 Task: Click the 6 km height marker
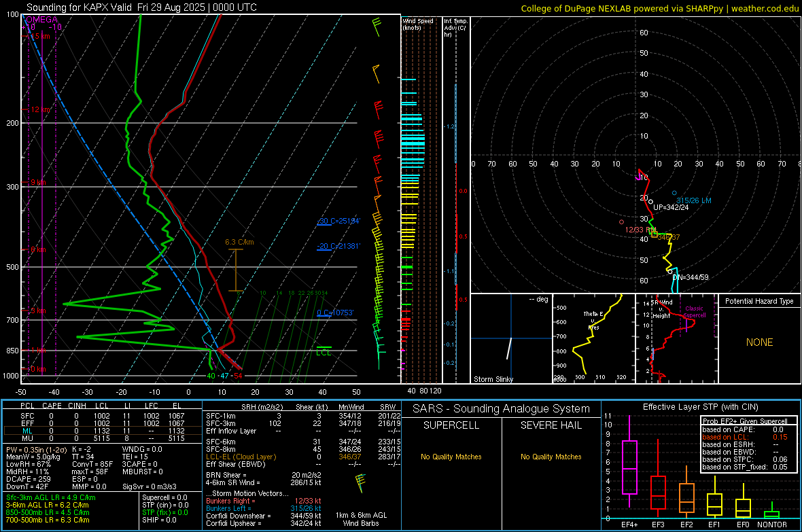tap(38, 249)
